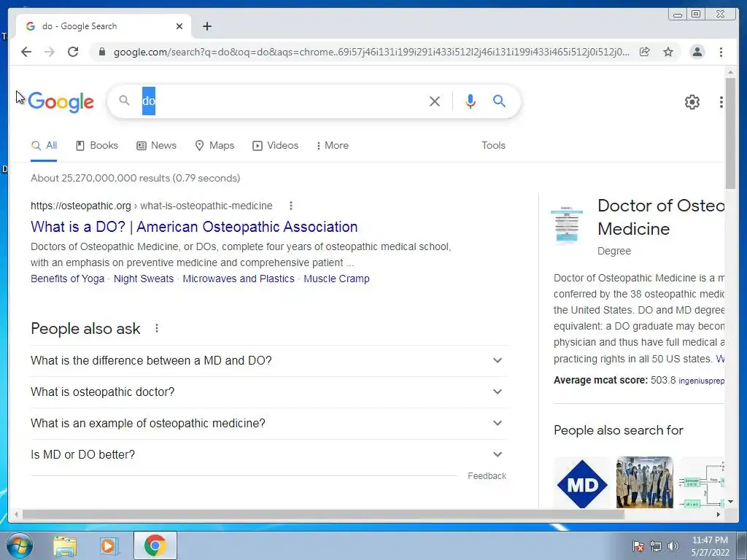The height and width of the screenshot is (560, 747).
Task: Open Google settings gear
Action: click(x=692, y=102)
